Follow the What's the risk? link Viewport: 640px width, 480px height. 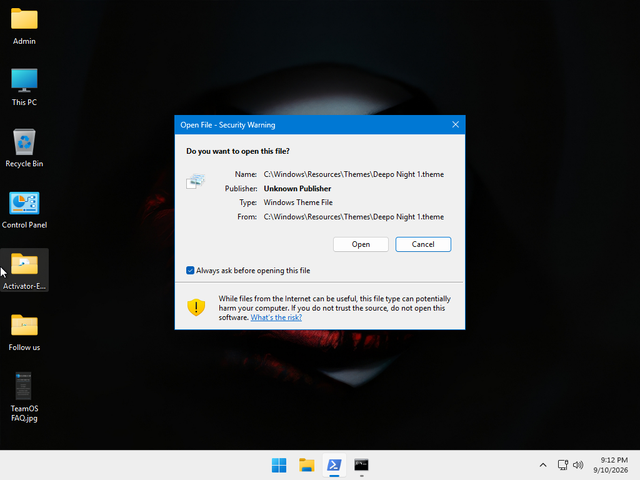(x=276, y=318)
